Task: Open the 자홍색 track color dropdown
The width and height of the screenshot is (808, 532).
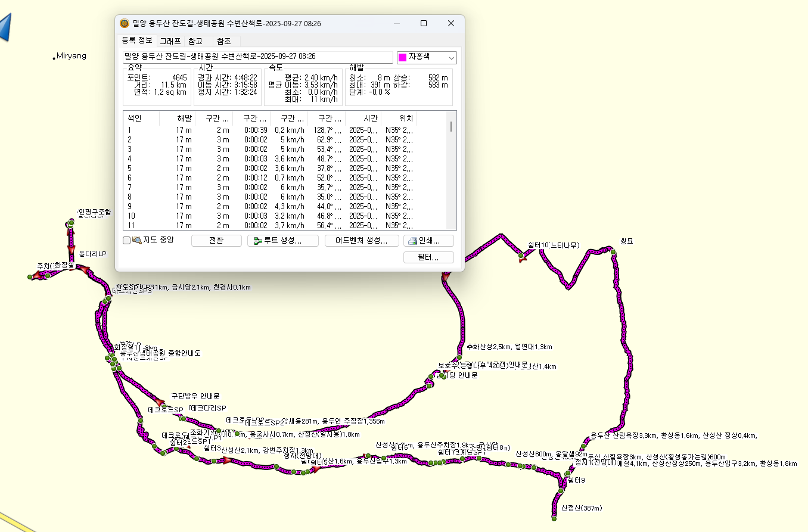Action: pyautogui.click(x=427, y=57)
